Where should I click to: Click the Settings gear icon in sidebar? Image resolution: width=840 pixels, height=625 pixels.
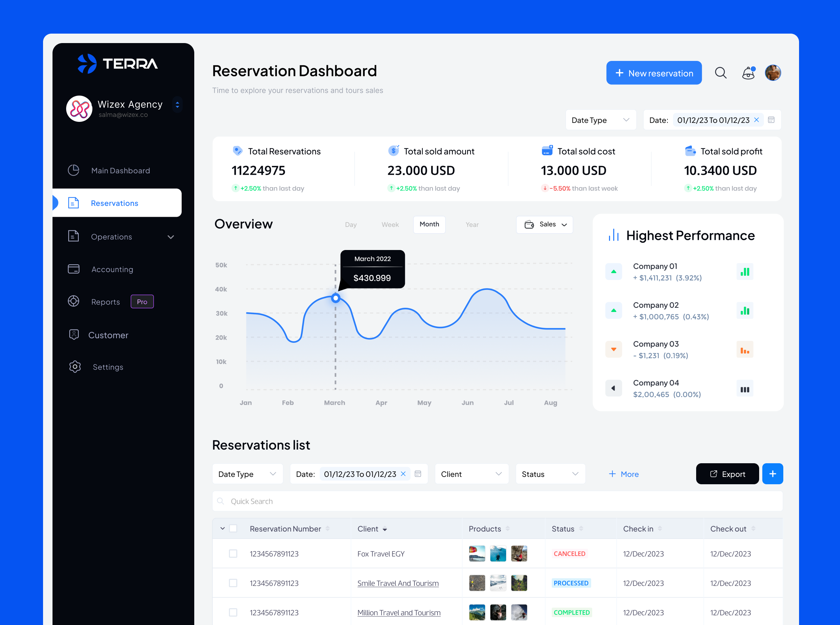[x=75, y=367]
